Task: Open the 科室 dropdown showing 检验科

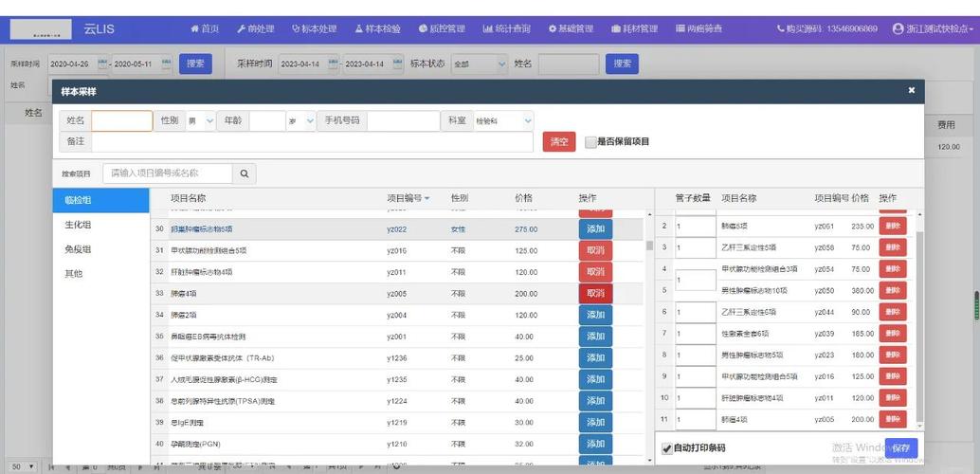Action: (x=504, y=121)
